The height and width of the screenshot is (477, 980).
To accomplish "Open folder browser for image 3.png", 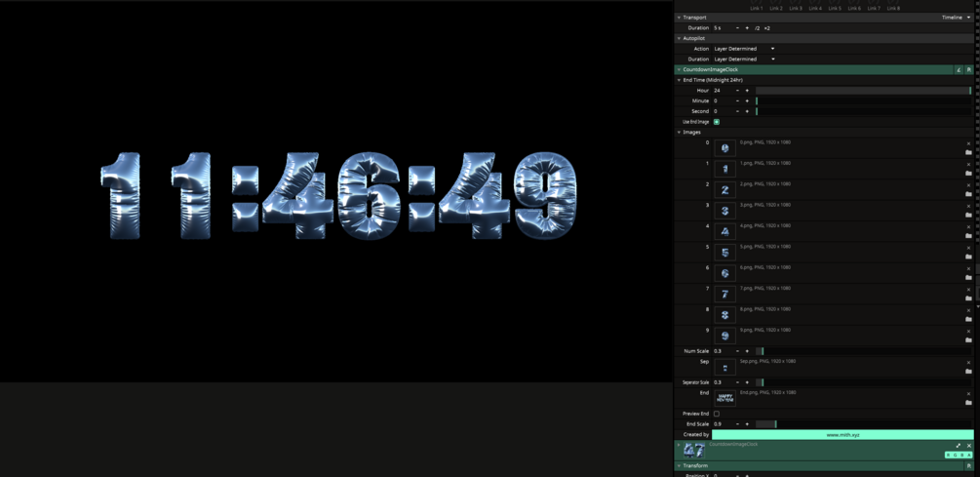I will [x=968, y=215].
